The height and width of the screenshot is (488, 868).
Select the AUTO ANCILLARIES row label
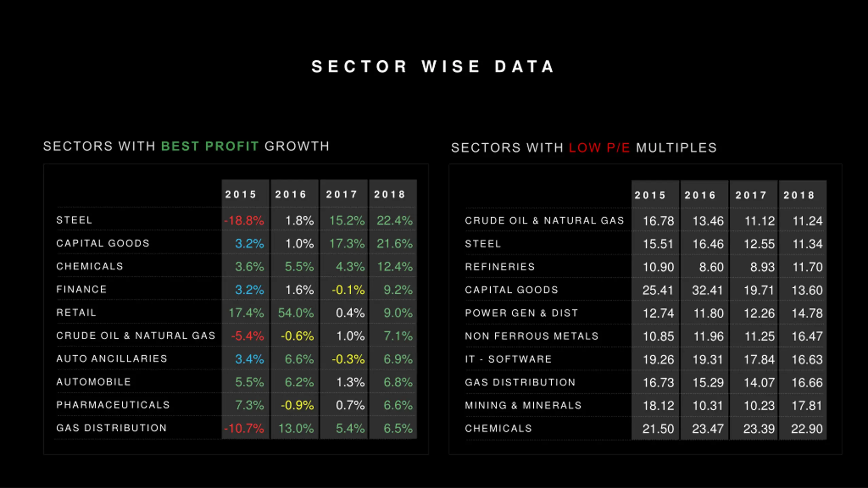click(x=112, y=359)
